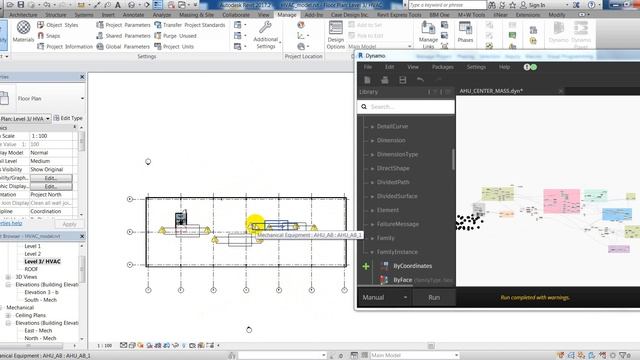Click the search magnifier in Dynamo library
This screenshot has height=360, width=640.
364,107
